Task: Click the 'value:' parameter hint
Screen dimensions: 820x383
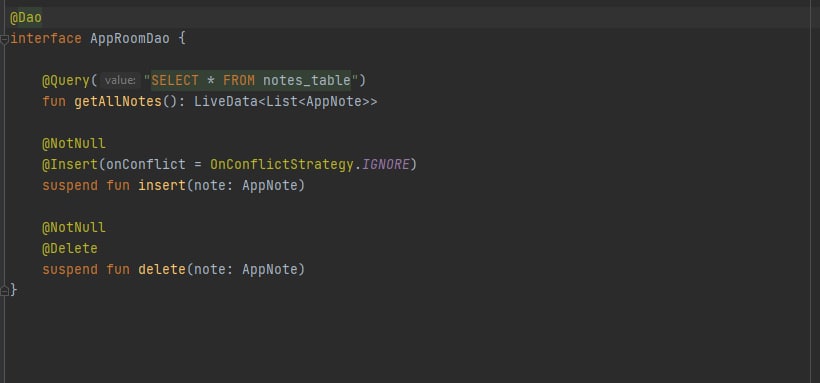Action: click(120, 81)
